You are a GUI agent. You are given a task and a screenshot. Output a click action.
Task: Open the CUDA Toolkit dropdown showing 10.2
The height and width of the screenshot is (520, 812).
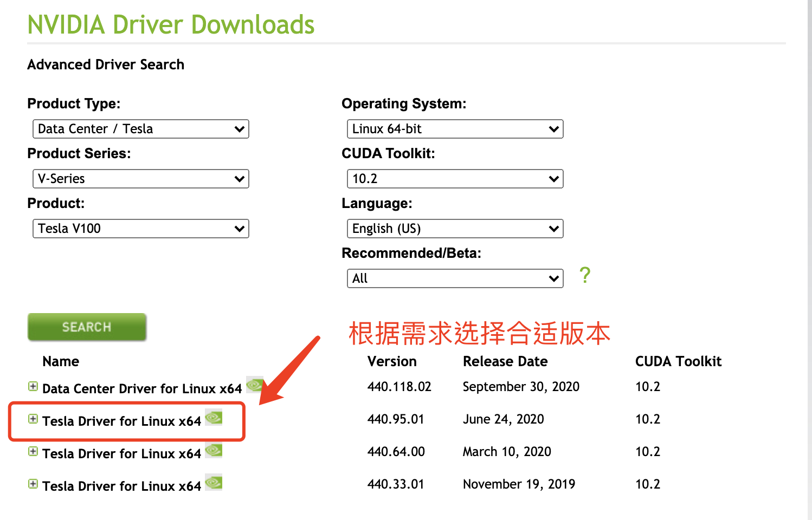[x=455, y=179]
